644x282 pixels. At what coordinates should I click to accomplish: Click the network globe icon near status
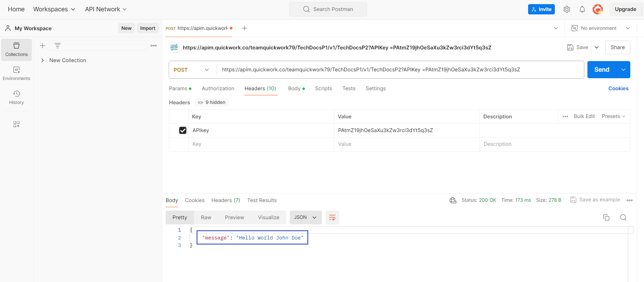click(x=453, y=200)
